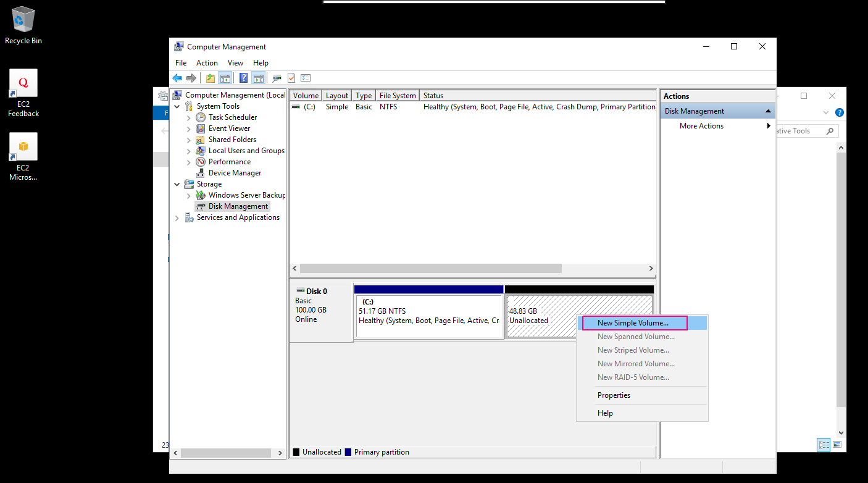This screenshot has height=483, width=868.
Task: Click the Device Manager icon in tree
Action: pyautogui.click(x=201, y=173)
